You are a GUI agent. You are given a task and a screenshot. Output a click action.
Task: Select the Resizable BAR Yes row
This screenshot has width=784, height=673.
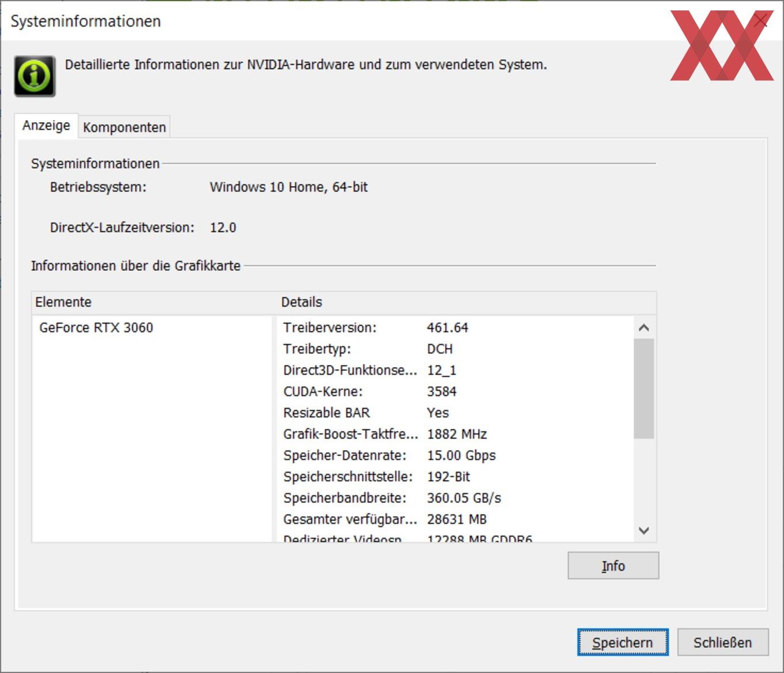click(x=455, y=413)
